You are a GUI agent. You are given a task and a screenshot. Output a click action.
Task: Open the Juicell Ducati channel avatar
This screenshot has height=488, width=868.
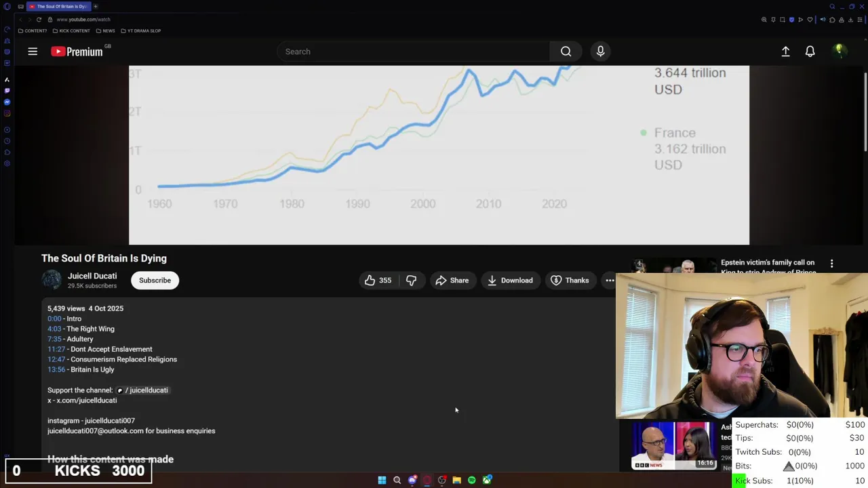tap(52, 280)
